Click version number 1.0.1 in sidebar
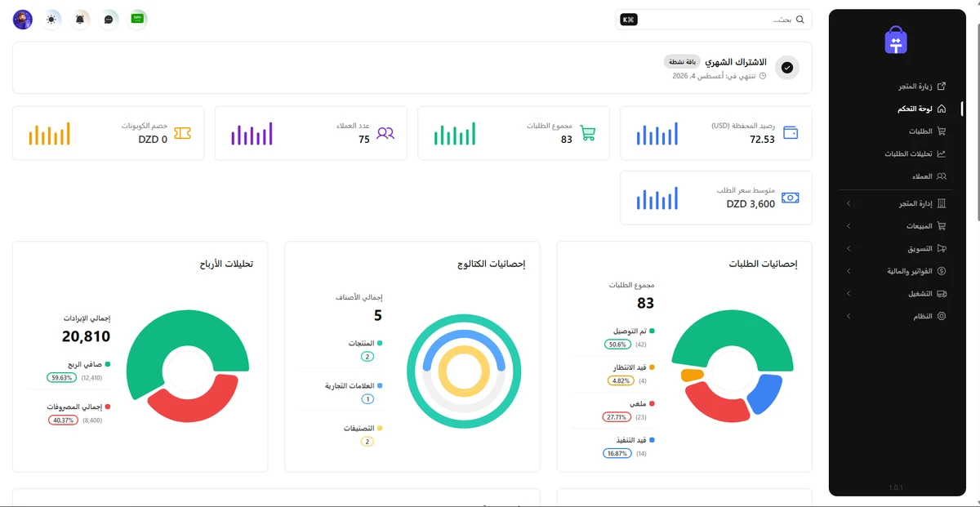The image size is (980, 507). click(898, 487)
